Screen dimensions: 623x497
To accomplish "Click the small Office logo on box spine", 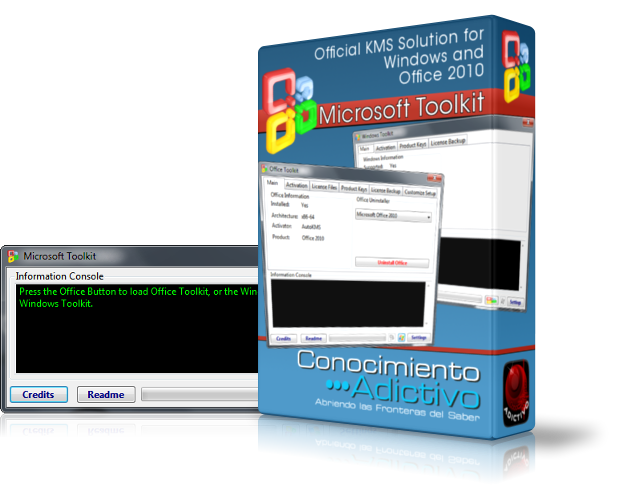I will click(516, 66).
